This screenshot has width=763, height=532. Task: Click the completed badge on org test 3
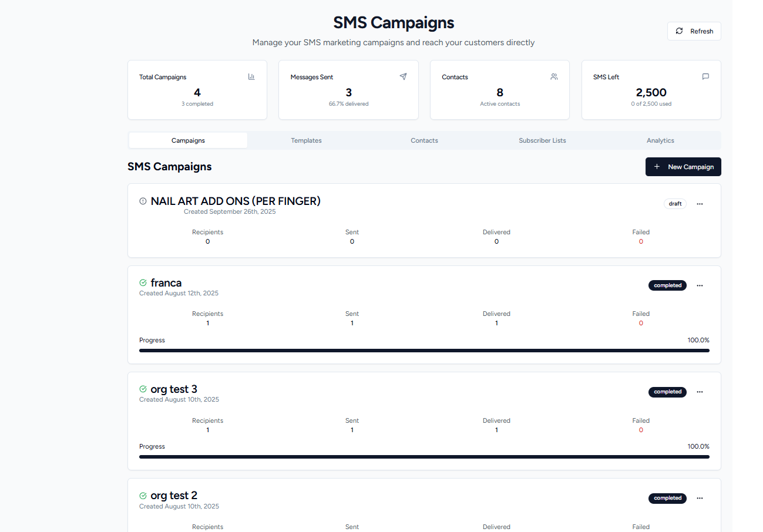pyautogui.click(x=667, y=392)
